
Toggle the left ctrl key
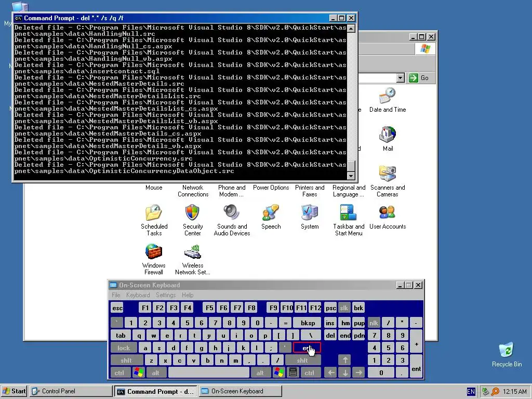pyautogui.click(x=119, y=373)
